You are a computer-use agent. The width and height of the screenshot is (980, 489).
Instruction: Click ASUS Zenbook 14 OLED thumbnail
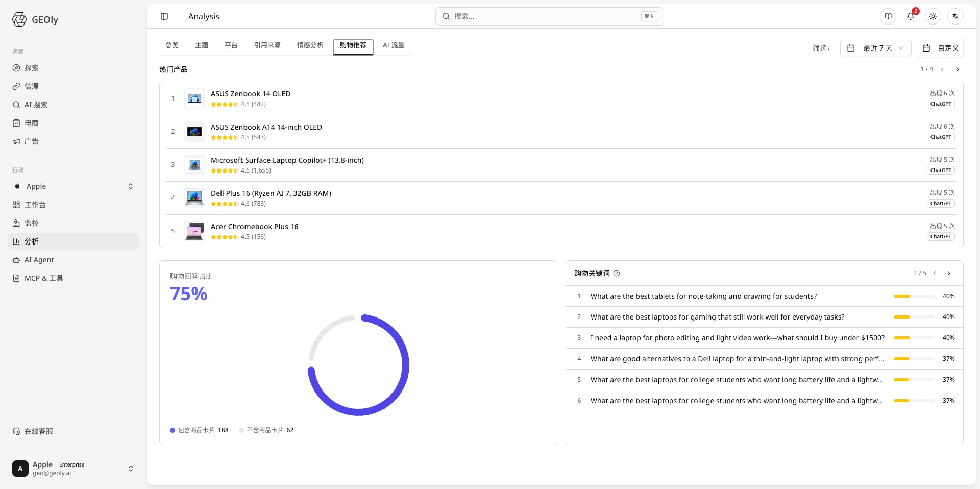(194, 99)
